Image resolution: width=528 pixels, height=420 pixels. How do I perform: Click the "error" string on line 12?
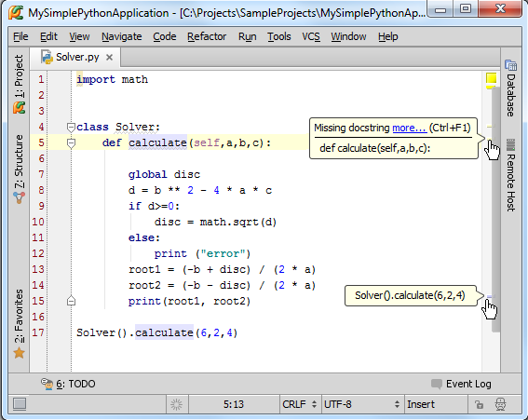223,253
